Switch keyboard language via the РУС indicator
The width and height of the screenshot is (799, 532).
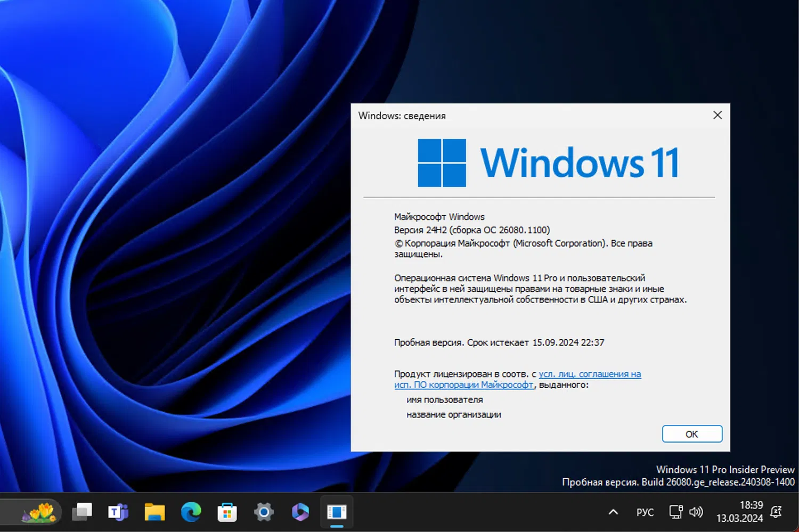pos(645,512)
